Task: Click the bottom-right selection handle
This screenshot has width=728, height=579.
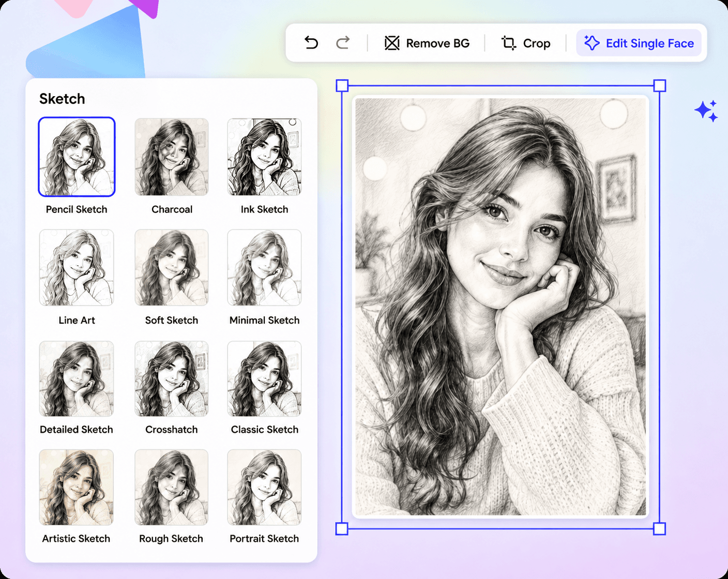Action: pos(660,528)
